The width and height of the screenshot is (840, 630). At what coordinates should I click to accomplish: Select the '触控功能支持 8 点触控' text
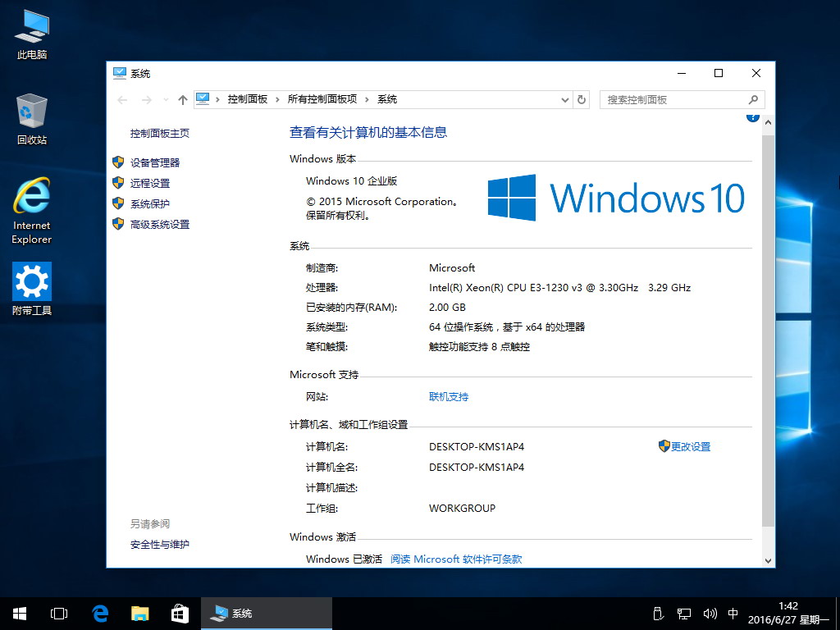pyautogui.click(x=479, y=347)
